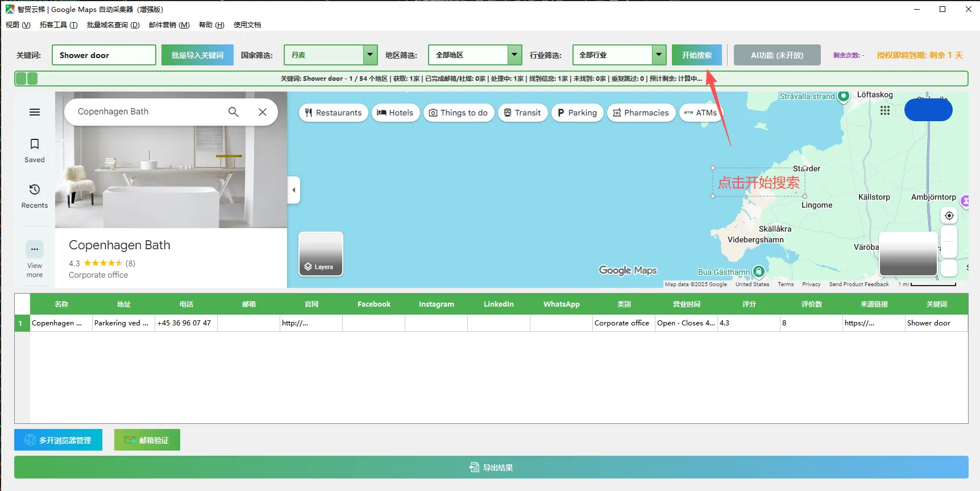The width and height of the screenshot is (980, 491).
Task: Click the 评分 column header
Action: tap(749, 304)
